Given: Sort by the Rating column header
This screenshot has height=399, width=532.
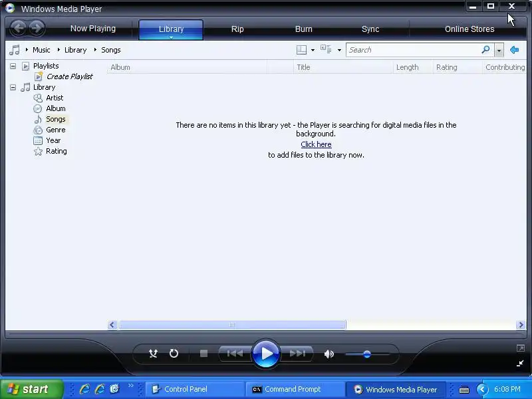Looking at the screenshot, I should pos(458,67).
